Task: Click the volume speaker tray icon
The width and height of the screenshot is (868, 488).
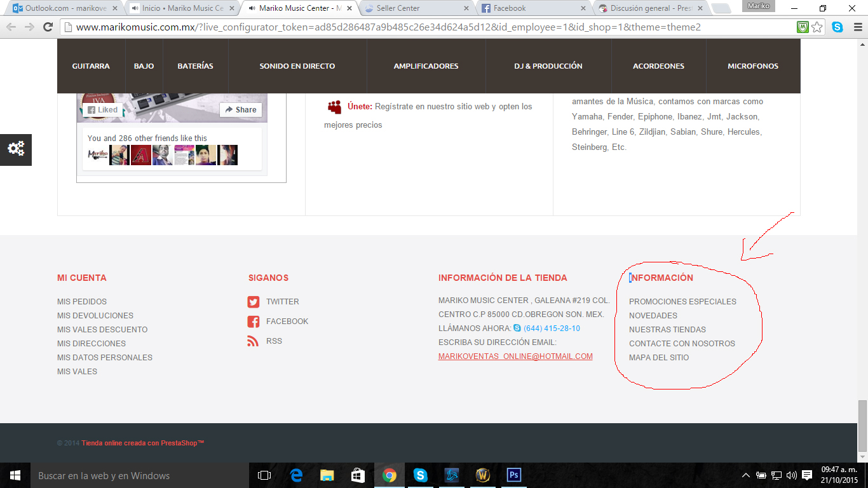Action: (x=792, y=475)
